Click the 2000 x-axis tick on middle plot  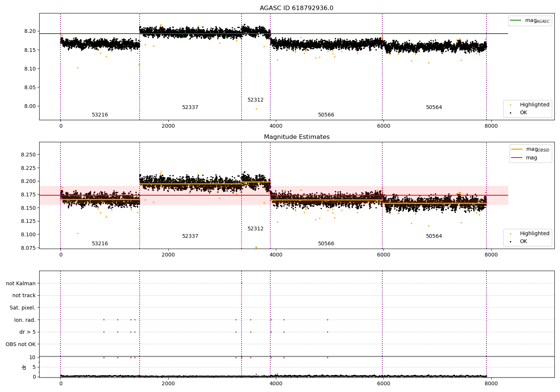click(168, 255)
